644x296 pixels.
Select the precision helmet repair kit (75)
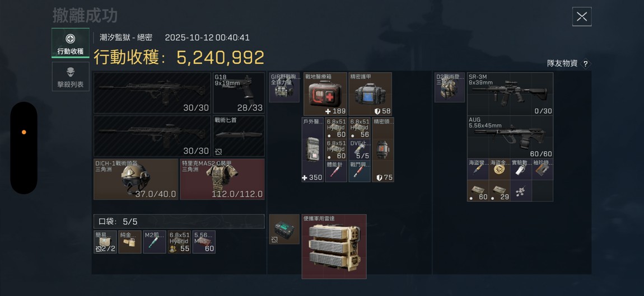tap(383, 150)
